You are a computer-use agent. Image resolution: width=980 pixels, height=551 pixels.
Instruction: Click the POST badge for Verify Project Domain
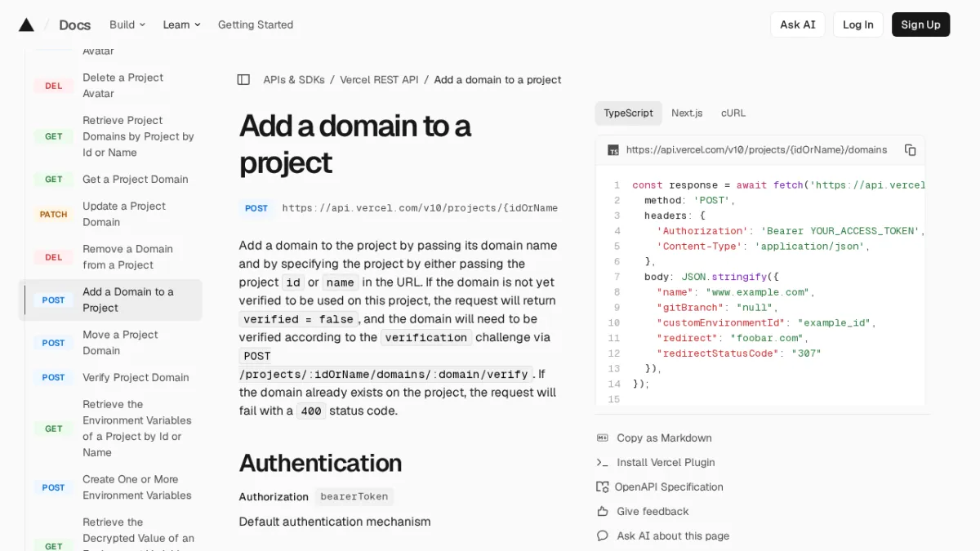[53, 378]
